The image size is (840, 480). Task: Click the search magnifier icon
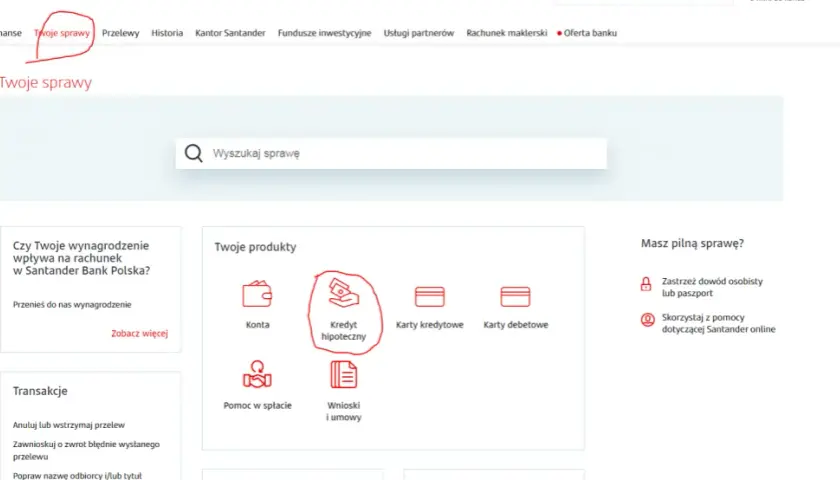[193, 153]
